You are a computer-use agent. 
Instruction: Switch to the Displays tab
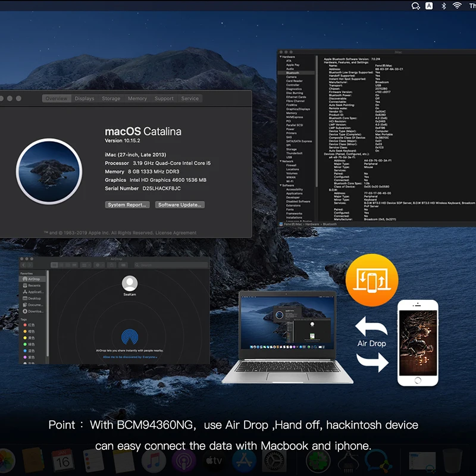84,99
